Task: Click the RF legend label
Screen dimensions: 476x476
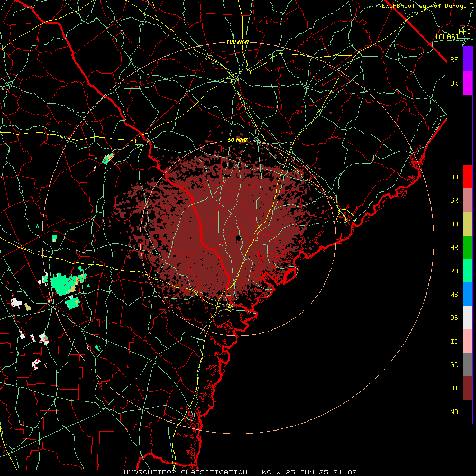Action: pyautogui.click(x=454, y=59)
